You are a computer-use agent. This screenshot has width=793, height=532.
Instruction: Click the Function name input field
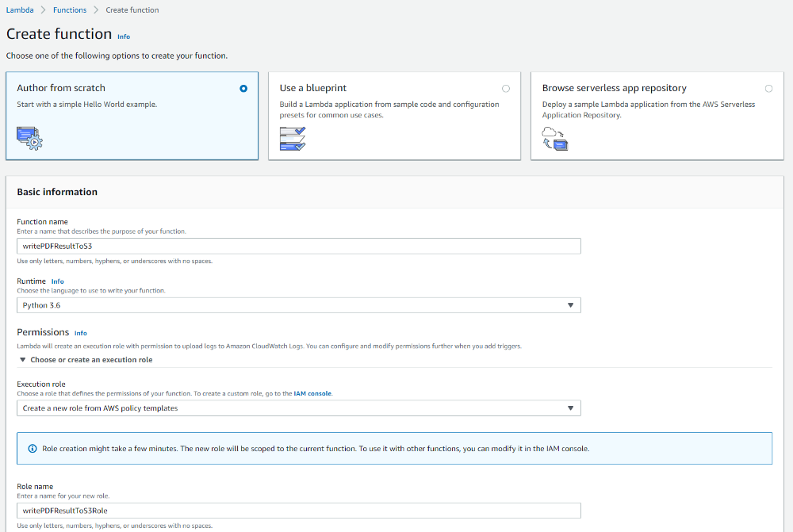298,247
